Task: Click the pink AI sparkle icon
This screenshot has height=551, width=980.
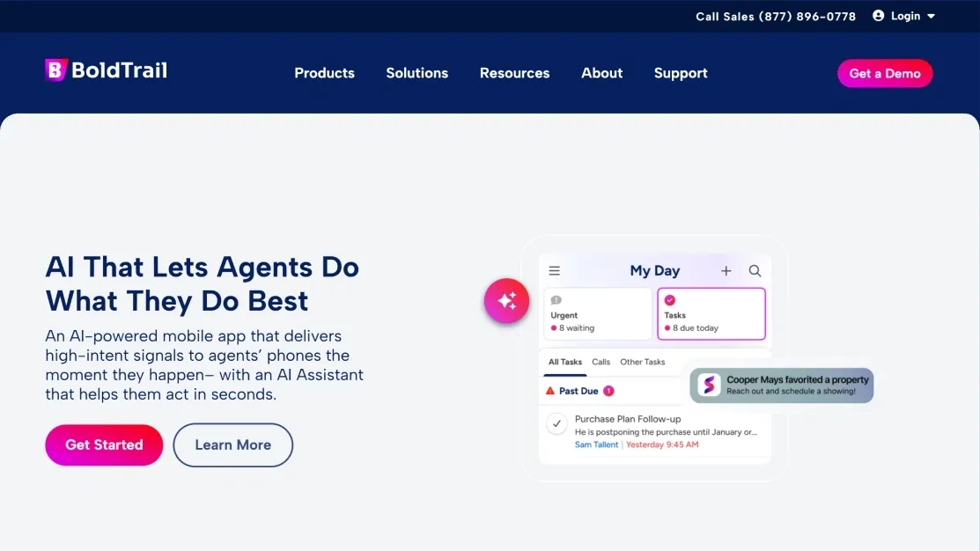Action: click(507, 300)
